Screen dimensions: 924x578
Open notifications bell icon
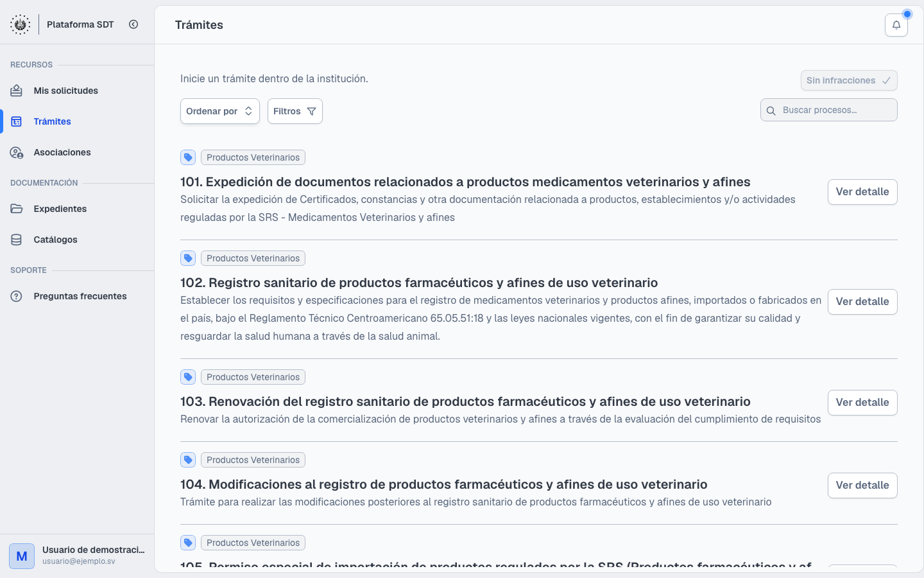click(x=896, y=25)
